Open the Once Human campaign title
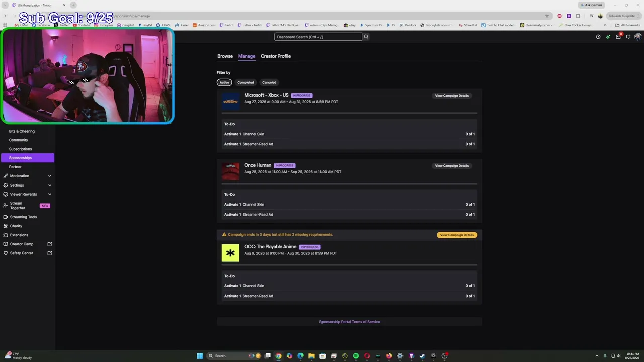This screenshot has width=644, height=362. (x=258, y=165)
